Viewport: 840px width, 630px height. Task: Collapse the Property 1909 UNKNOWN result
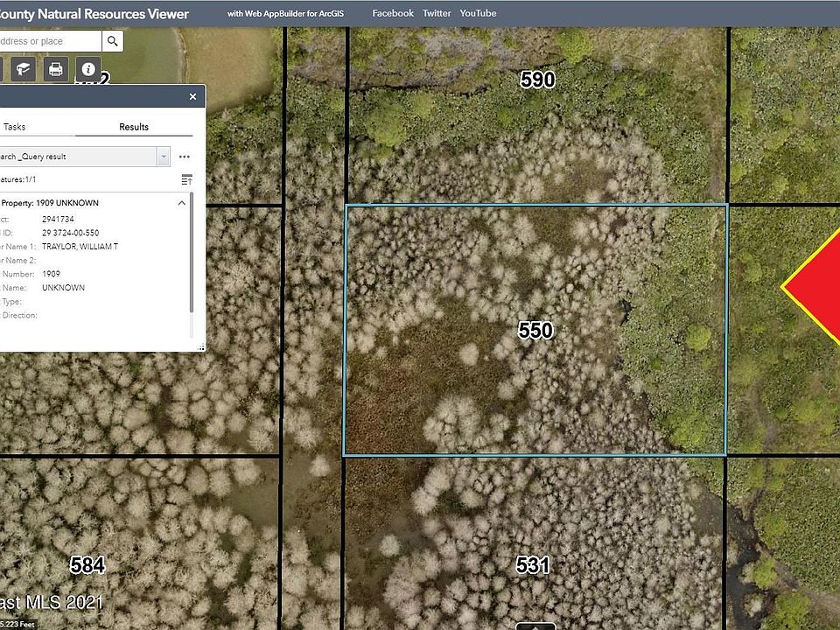tap(182, 203)
